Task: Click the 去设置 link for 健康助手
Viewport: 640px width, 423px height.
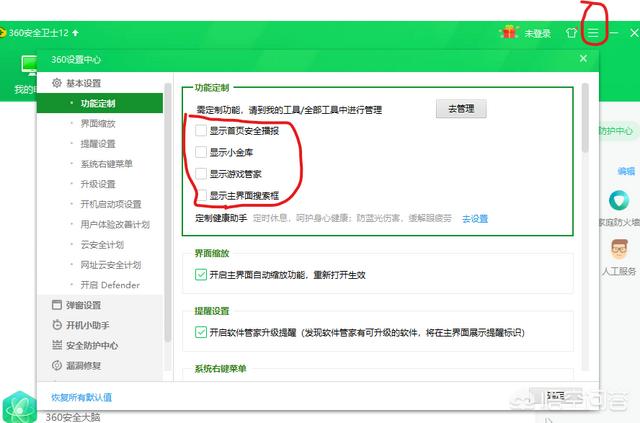Action: [475, 219]
